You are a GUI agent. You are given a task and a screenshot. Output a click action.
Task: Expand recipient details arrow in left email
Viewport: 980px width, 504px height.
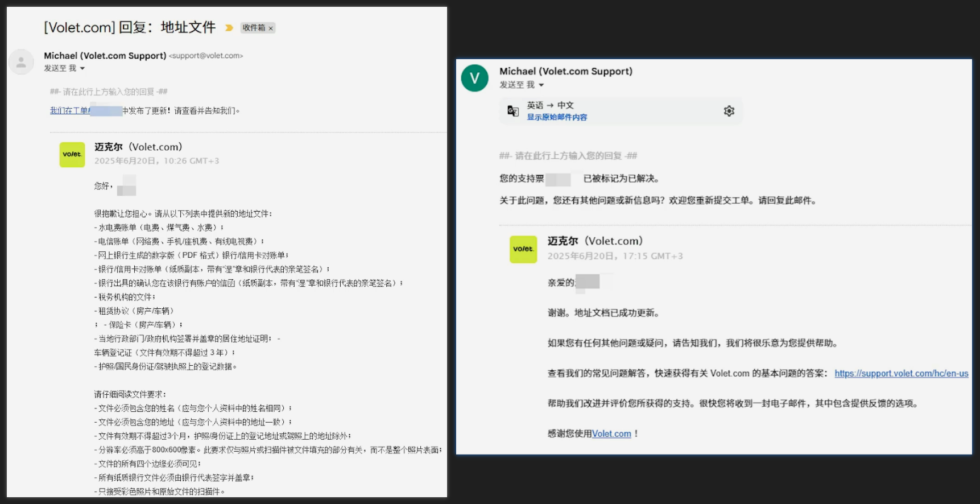[82, 68]
